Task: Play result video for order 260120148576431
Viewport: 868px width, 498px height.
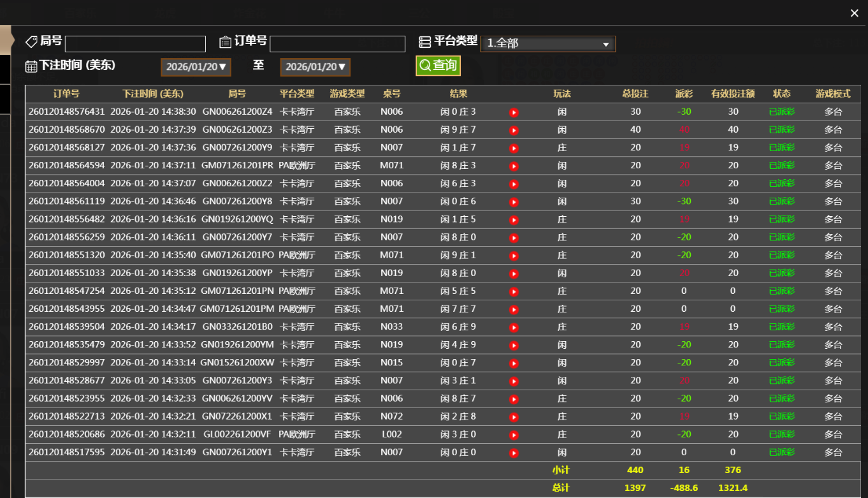Action: (x=514, y=112)
